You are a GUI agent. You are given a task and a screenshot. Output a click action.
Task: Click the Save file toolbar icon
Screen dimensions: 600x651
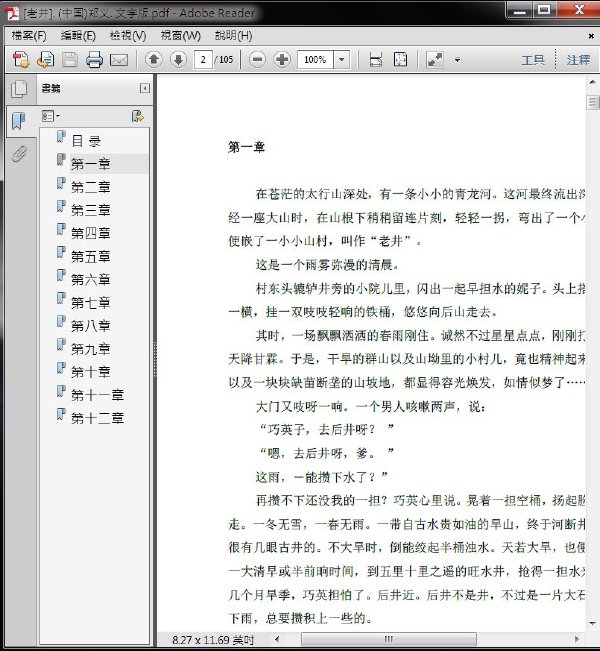(x=70, y=60)
